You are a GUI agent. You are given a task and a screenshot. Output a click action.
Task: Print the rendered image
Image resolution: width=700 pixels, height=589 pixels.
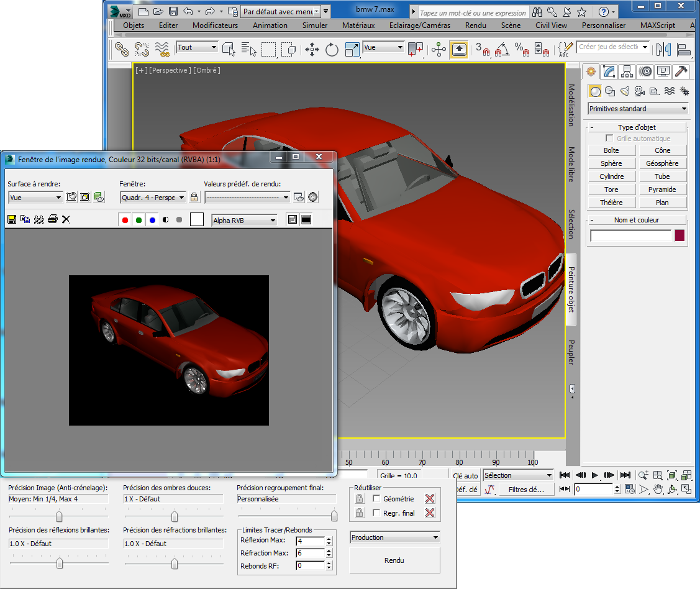pos(53,219)
